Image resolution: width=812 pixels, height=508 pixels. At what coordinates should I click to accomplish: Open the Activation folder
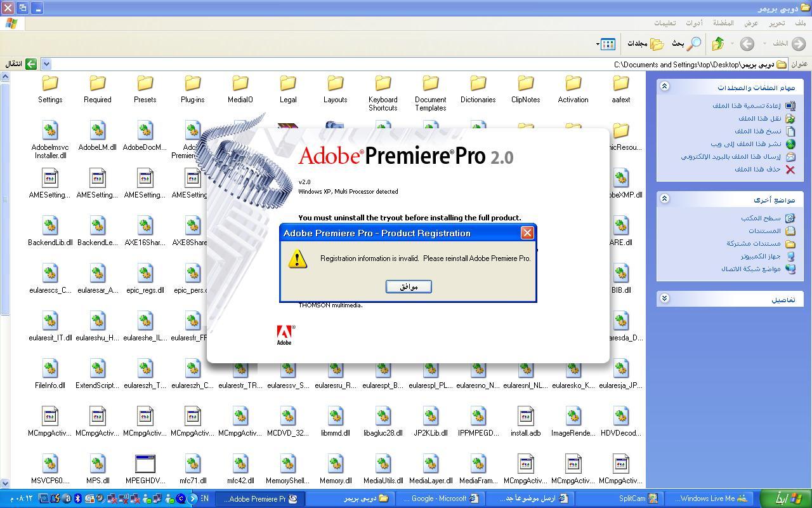click(573, 89)
